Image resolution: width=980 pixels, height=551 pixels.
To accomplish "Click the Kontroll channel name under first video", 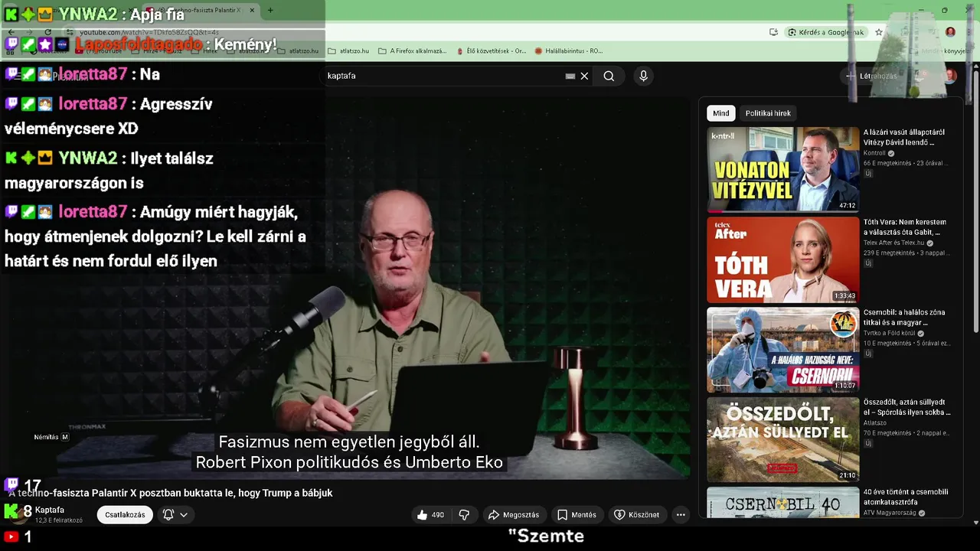I will (x=874, y=153).
